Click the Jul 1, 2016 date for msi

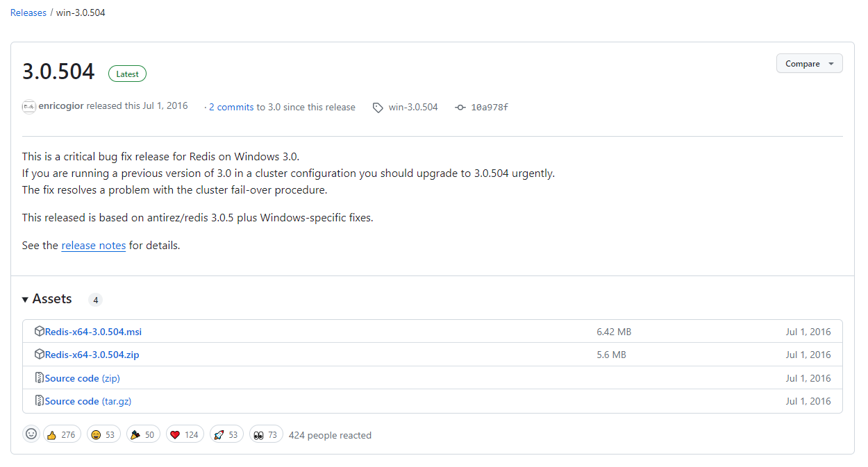[808, 332]
